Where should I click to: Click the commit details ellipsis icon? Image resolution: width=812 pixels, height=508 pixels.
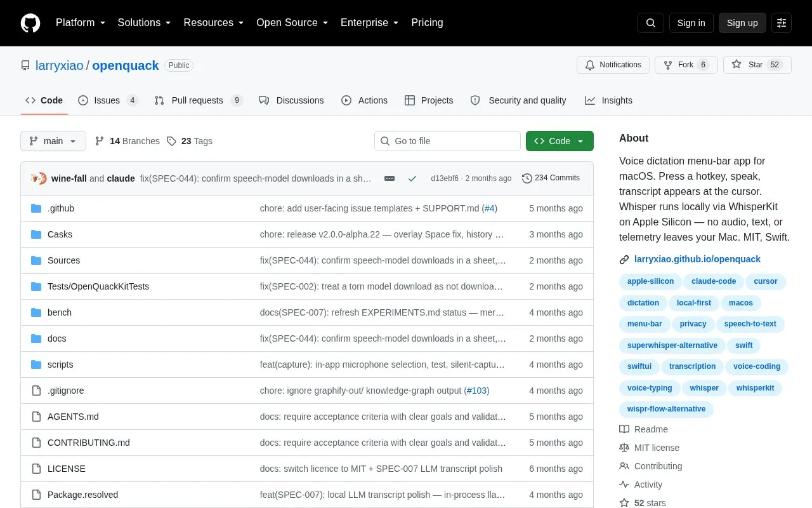(x=390, y=178)
